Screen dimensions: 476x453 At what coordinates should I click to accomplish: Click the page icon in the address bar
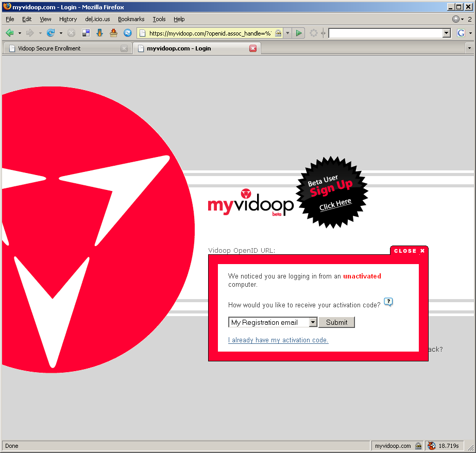coord(142,33)
